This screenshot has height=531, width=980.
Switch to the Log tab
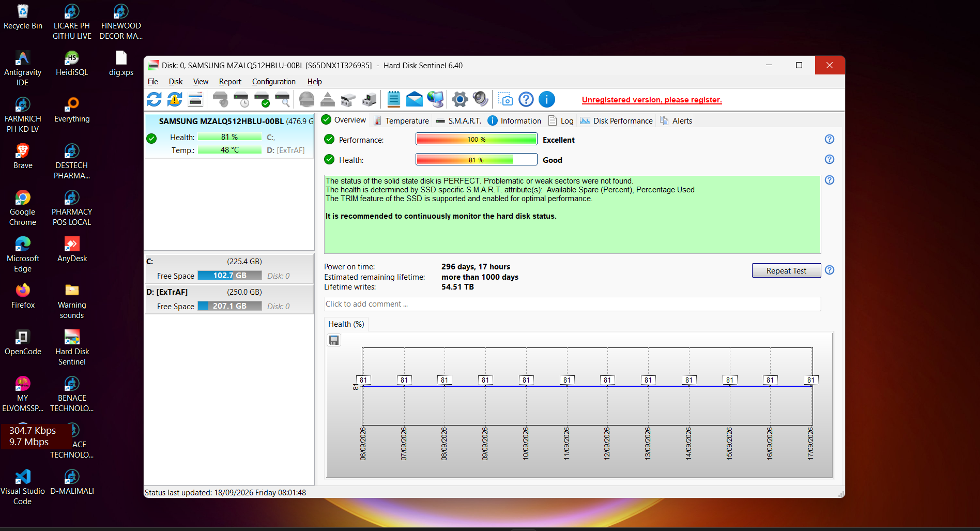tap(561, 121)
